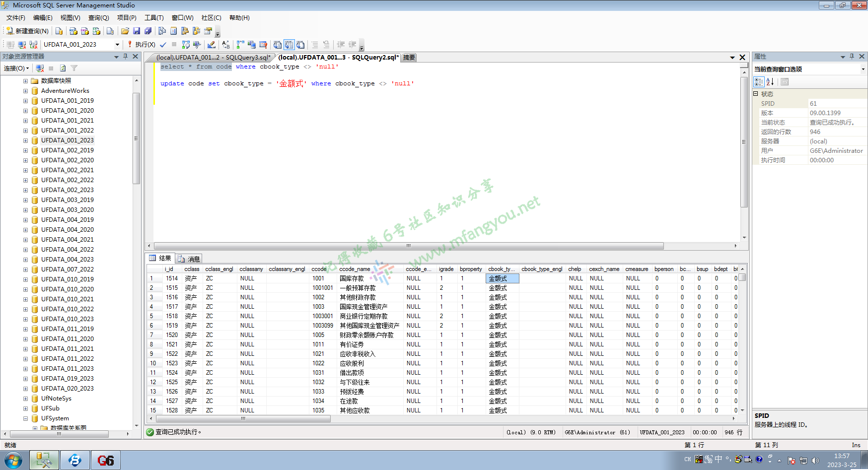Parse the query with the blue checkmark
The height and width of the screenshot is (470, 868).
(x=163, y=44)
